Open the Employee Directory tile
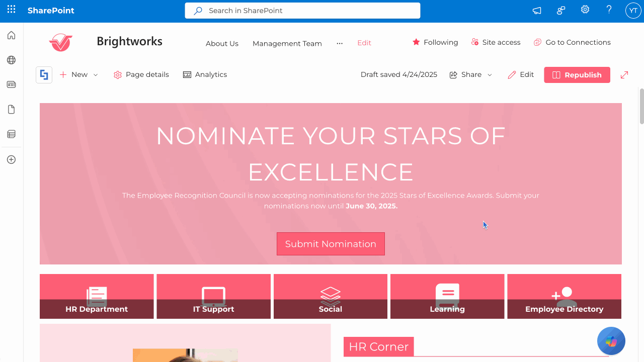Image resolution: width=644 pixels, height=362 pixels. (x=564, y=297)
